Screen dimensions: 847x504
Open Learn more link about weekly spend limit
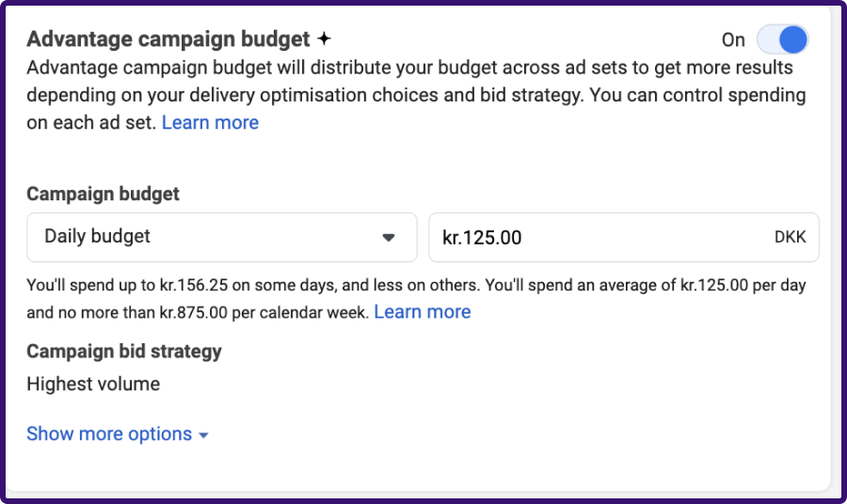(423, 312)
